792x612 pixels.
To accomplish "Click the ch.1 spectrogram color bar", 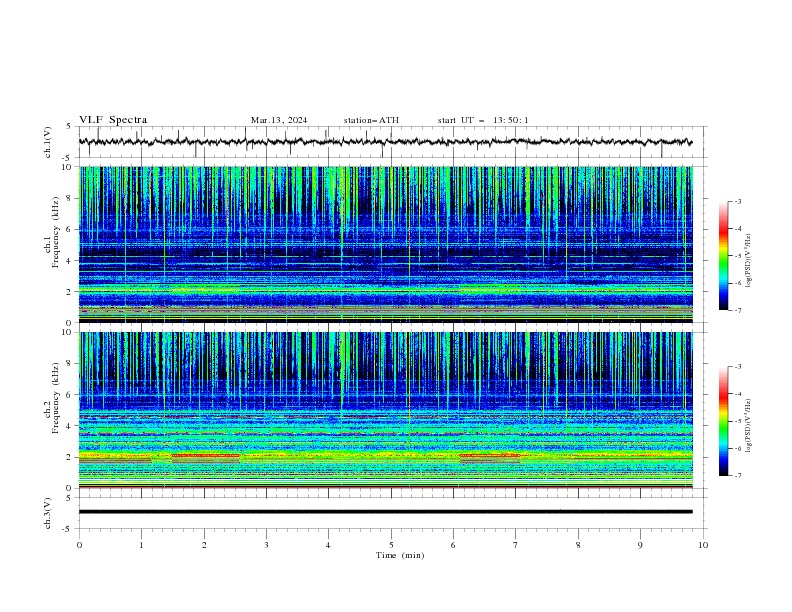I will [x=723, y=256].
